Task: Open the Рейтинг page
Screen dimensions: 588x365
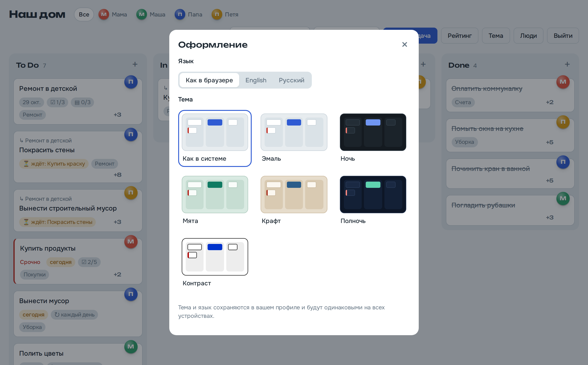Action: click(459, 36)
